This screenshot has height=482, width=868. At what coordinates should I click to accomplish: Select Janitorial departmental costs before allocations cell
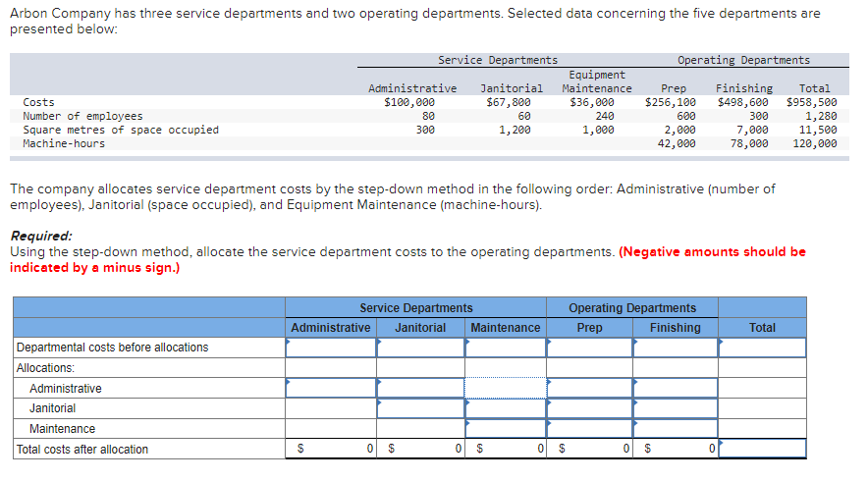pos(420,348)
